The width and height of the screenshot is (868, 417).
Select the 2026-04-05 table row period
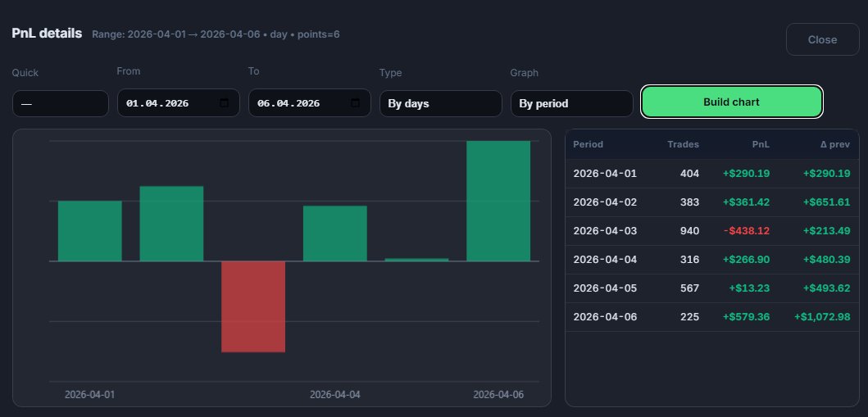click(x=605, y=288)
